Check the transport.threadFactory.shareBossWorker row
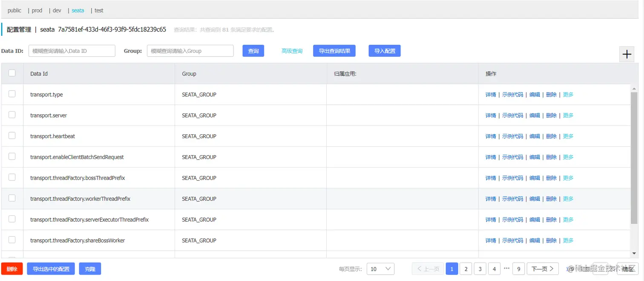 (x=12, y=240)
